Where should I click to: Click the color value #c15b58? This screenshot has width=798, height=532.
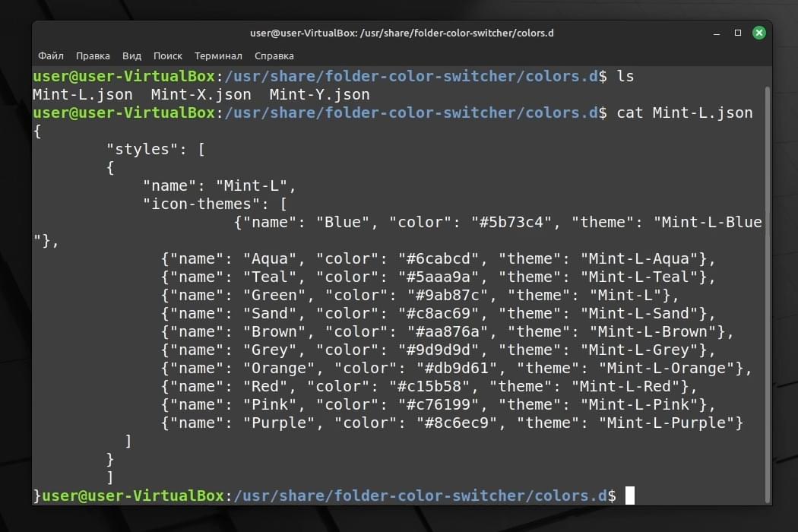pyautogui.click(x=429, y=386)
